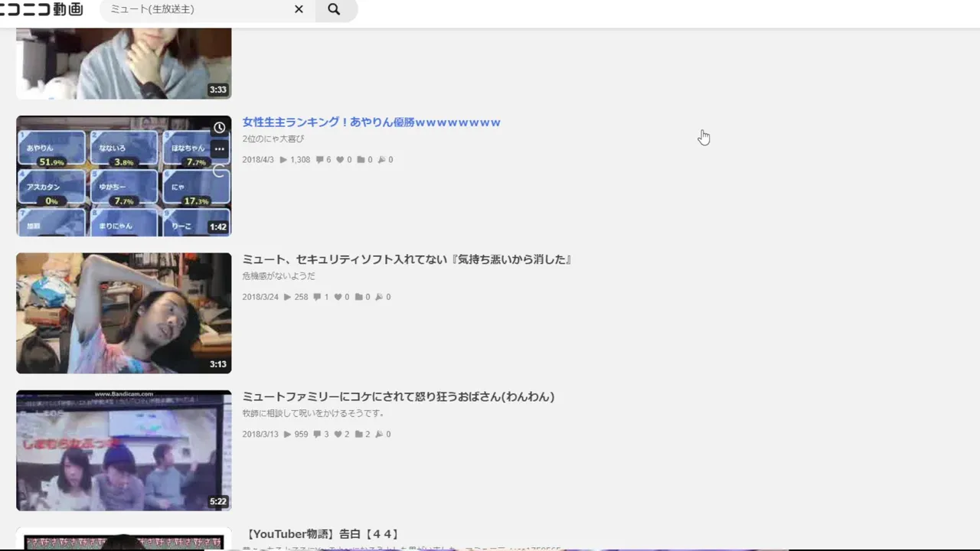Open title ミュート、セキュリティソフト入れてない
This screenshot has height=551, width=980.
pos(407,259)
